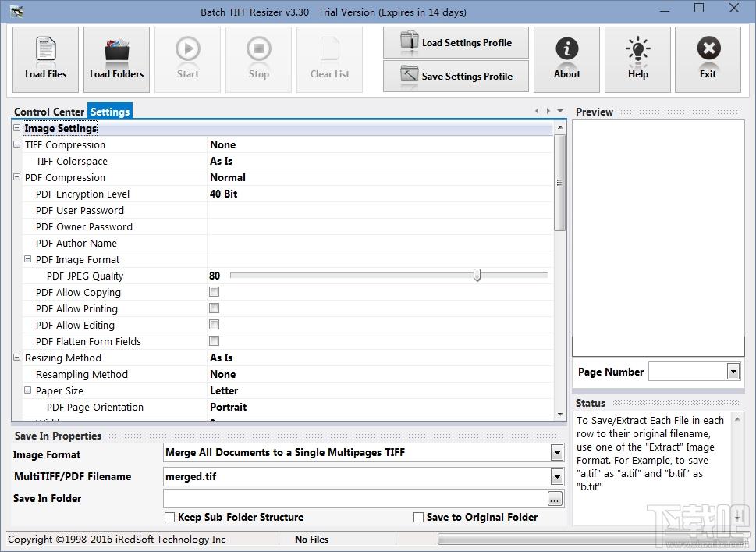Viewport: 756px width, 552px height.
Task: Open the Load Folders tool
Action: click(117, 59)
